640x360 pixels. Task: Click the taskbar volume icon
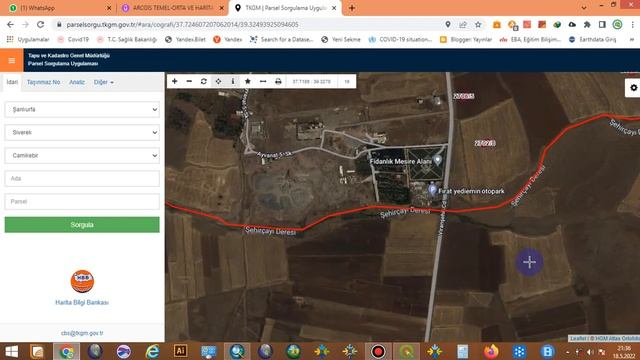tap(590, 351)
